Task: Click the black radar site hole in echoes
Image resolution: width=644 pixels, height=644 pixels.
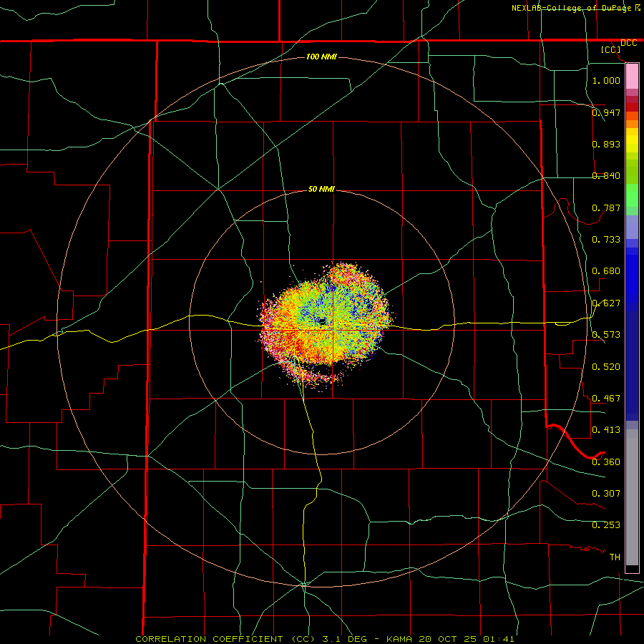Action: 322,321
